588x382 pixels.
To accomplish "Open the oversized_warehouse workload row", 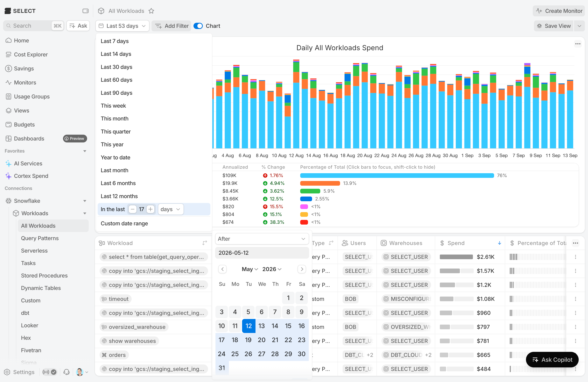I will point(134,327).
